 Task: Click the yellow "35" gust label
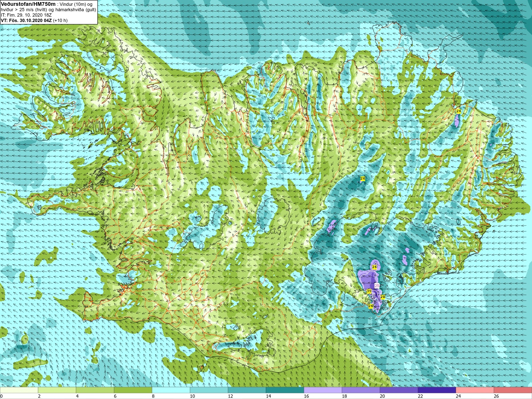click(x=369, y=292)
